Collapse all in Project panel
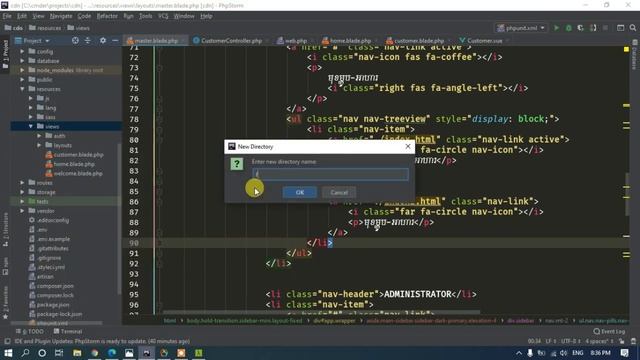Screen dimensions: 640x360 click(88, 40)
